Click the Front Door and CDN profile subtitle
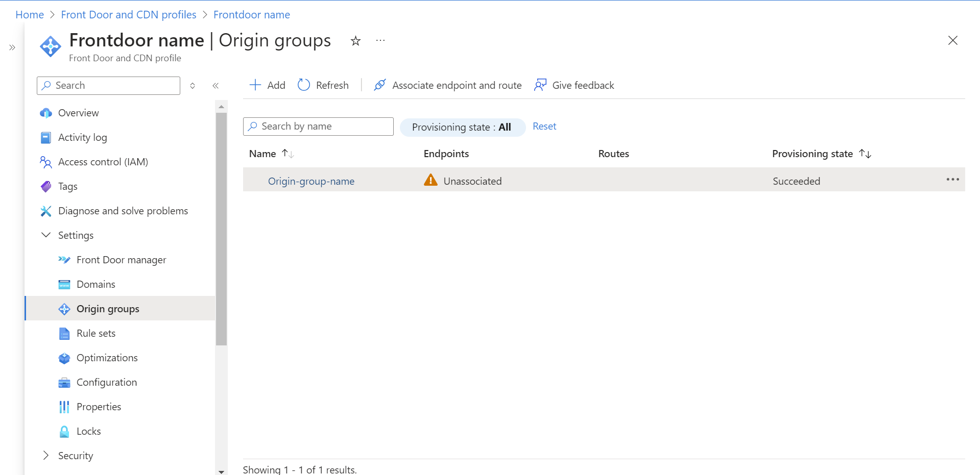This screenshot has height=475, width=980. (x=125, y=58)
